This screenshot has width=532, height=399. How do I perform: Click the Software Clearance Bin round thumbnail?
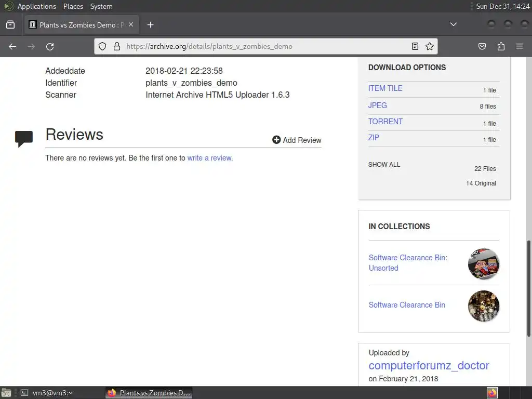tap(484, 305)
